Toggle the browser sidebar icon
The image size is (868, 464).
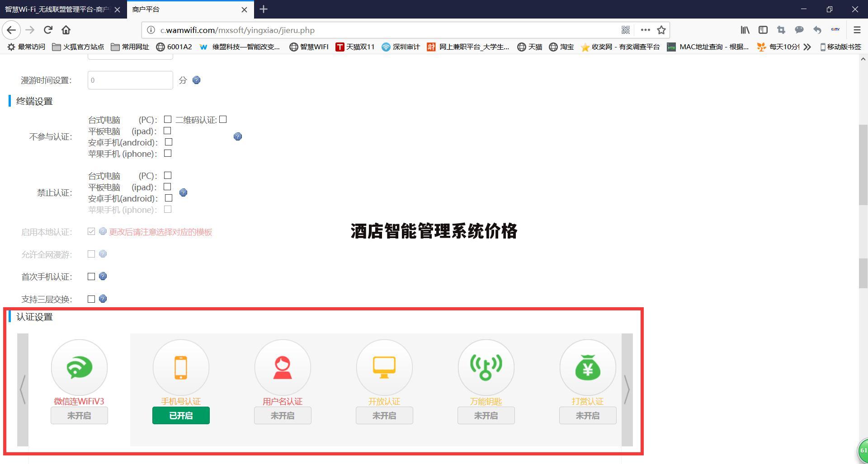pos(763,30)
